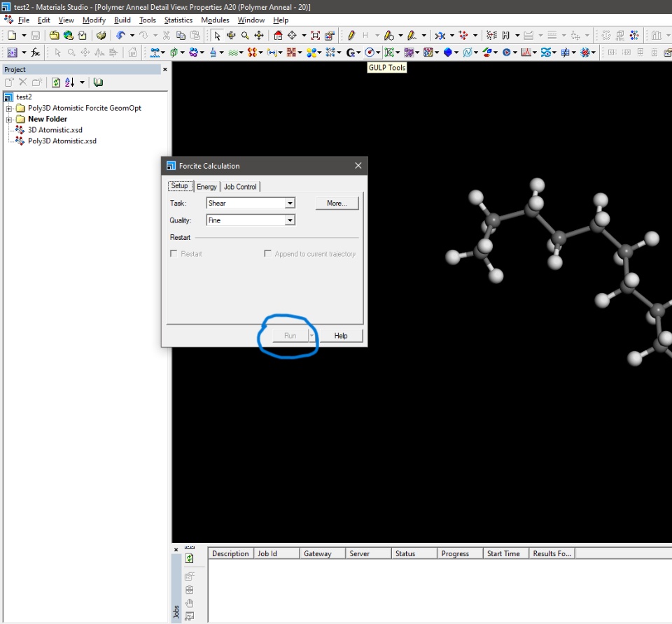Click the Reset View home icon

[x=278, y=35]
